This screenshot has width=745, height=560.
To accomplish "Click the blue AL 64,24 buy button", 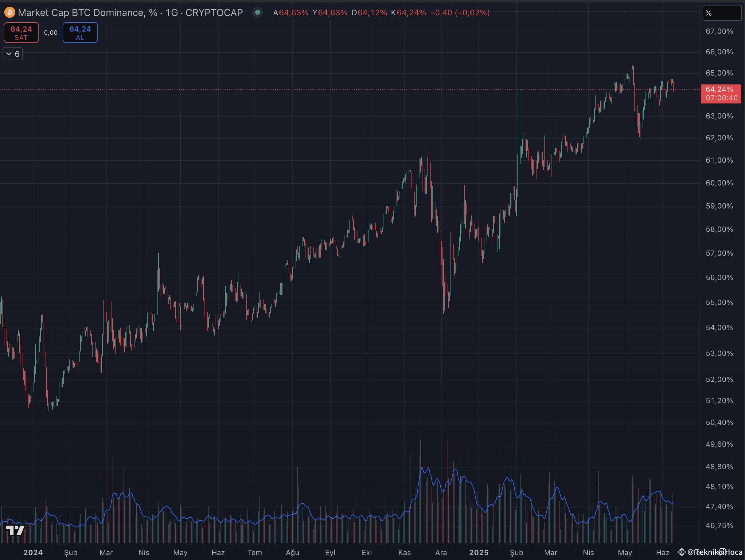I will pos(80,33).
